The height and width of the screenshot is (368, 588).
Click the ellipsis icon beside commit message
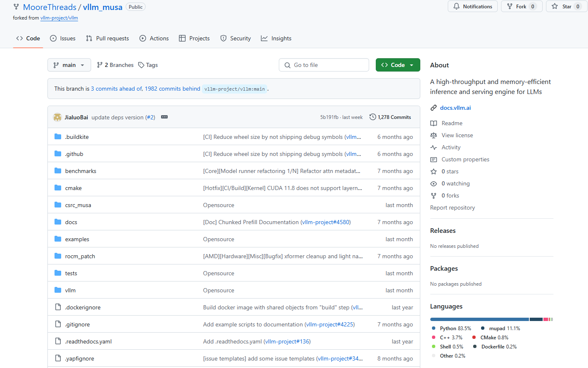(x=164, y=117)
